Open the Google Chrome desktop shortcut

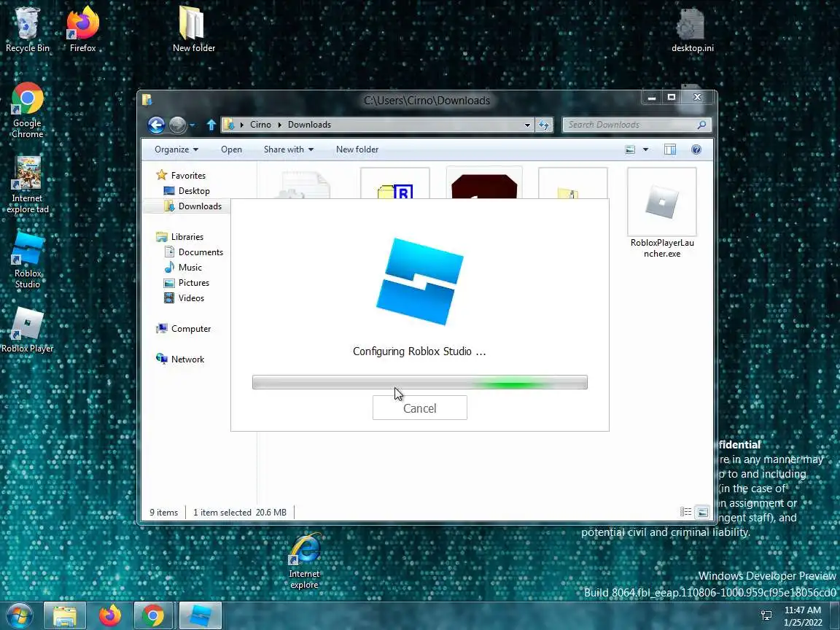coord(27,110)
